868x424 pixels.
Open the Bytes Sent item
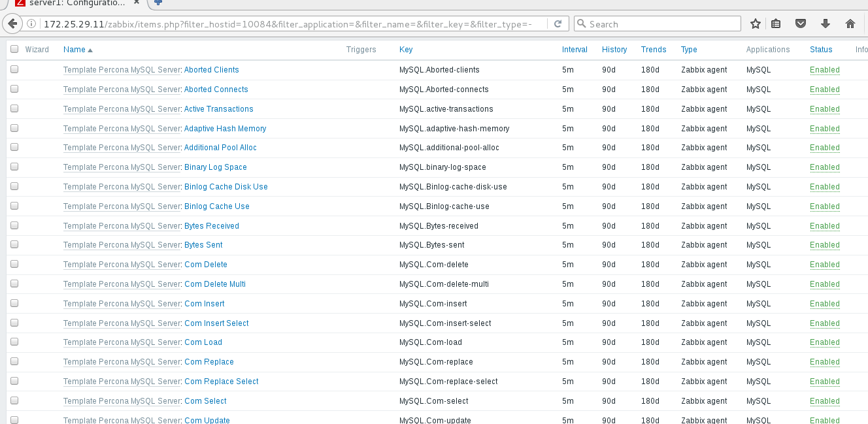(203, 245)
